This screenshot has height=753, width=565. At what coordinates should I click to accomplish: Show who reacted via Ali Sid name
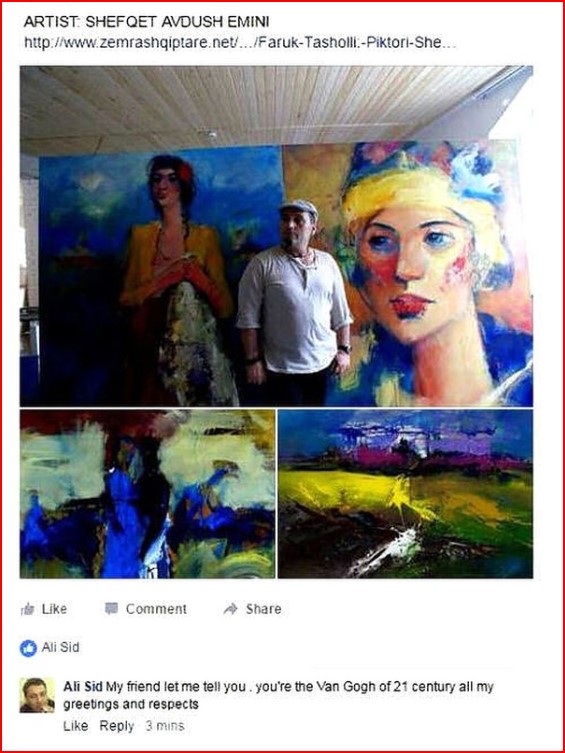tap(60, 647)
